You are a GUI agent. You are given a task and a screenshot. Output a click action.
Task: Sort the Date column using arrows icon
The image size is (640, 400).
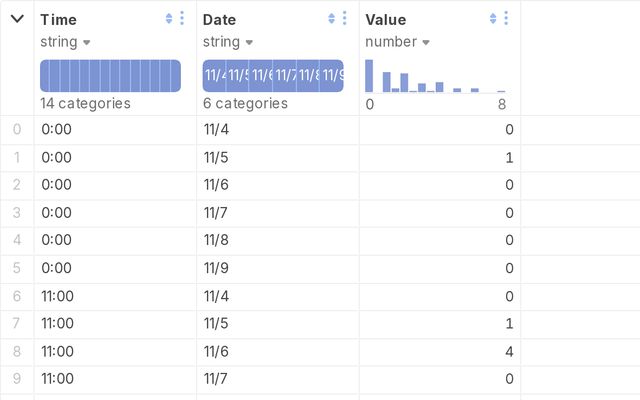(x=332, y=19)
